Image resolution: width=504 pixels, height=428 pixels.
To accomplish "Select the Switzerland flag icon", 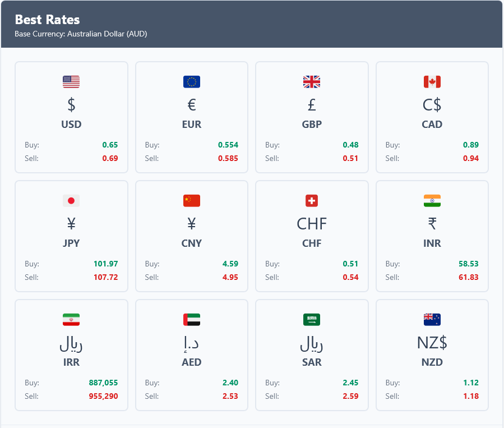I will pyautogui.click(x=312, y=201).
